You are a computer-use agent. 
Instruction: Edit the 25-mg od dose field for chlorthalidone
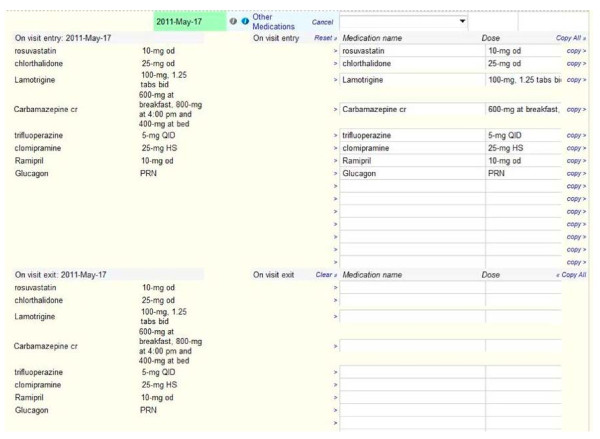pyautogui.click(x=523, y=64)
